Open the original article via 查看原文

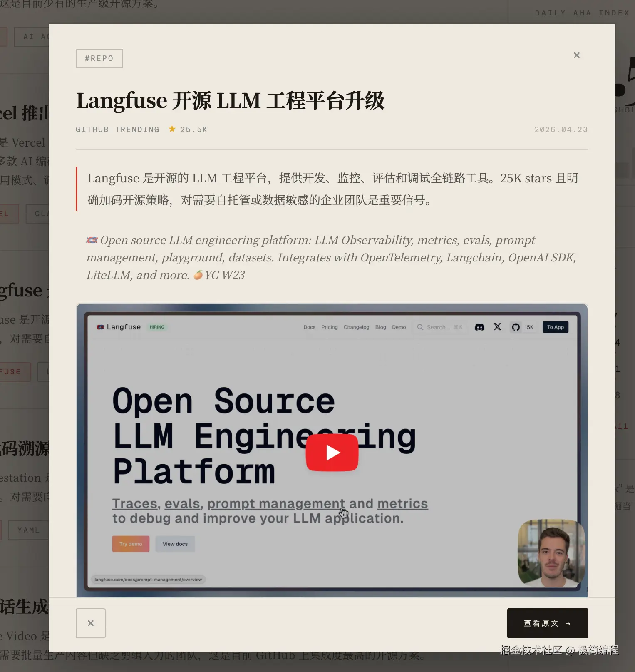548,623
